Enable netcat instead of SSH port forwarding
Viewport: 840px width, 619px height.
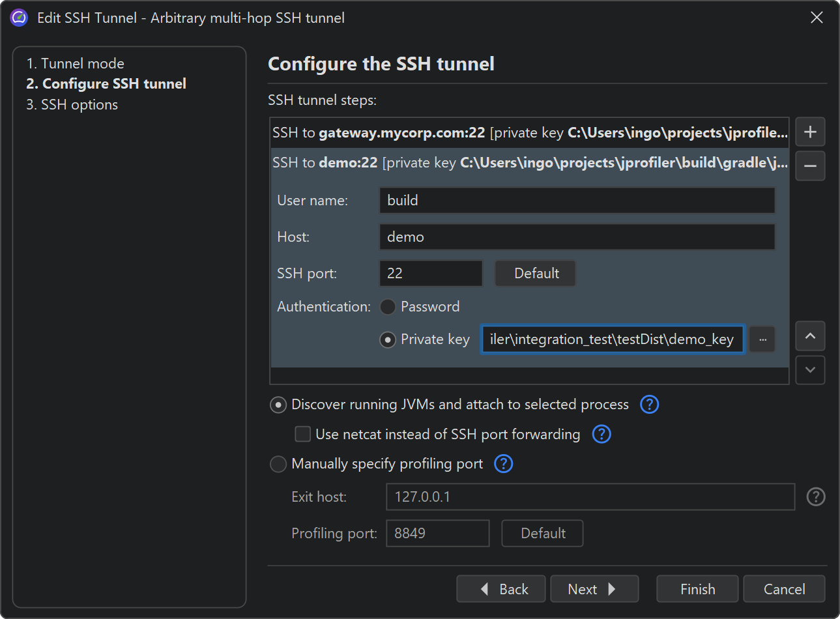[x=303, y=435]
